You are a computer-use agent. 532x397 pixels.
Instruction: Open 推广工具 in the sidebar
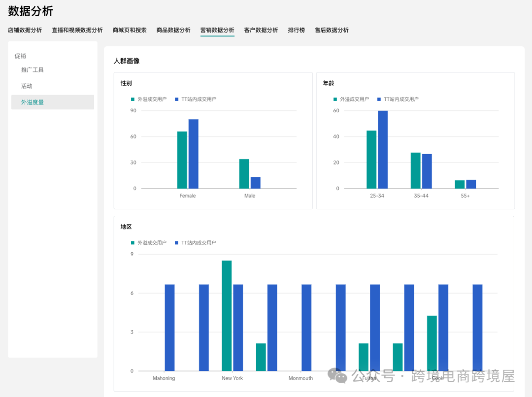click(33, 70)
